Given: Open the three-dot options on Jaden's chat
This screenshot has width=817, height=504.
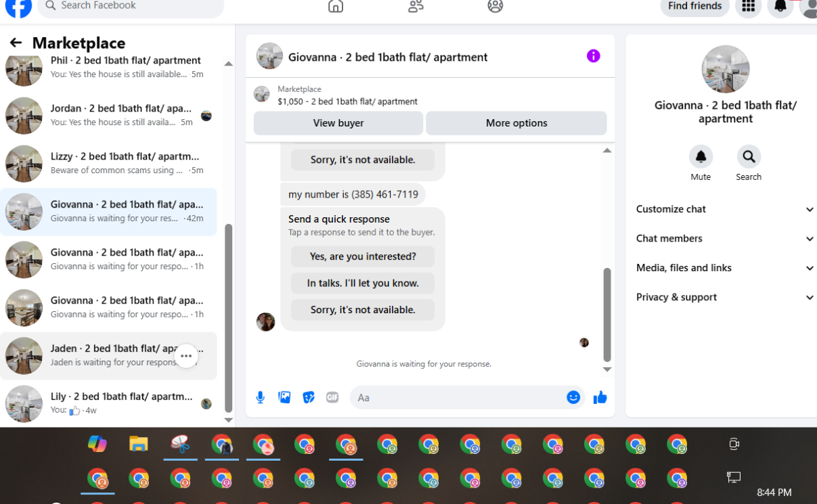Looking at the screenshot, I should coord(186,356).
